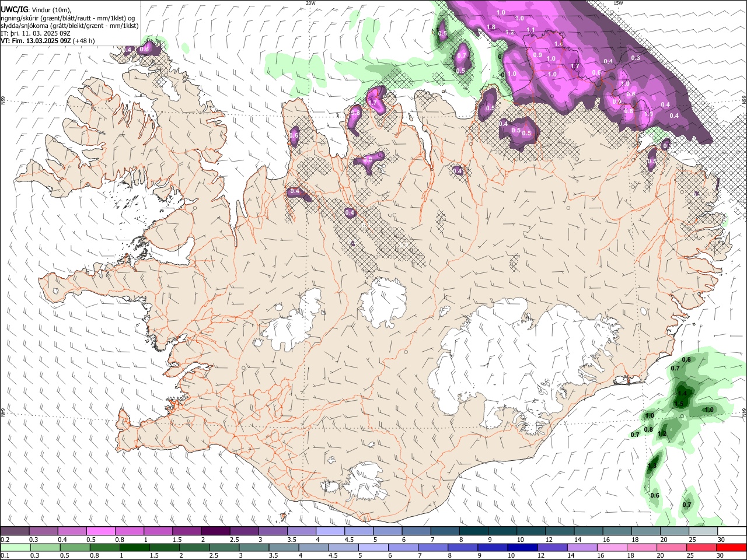Choose the light pink swatch at rain value 16

[612, 547]
